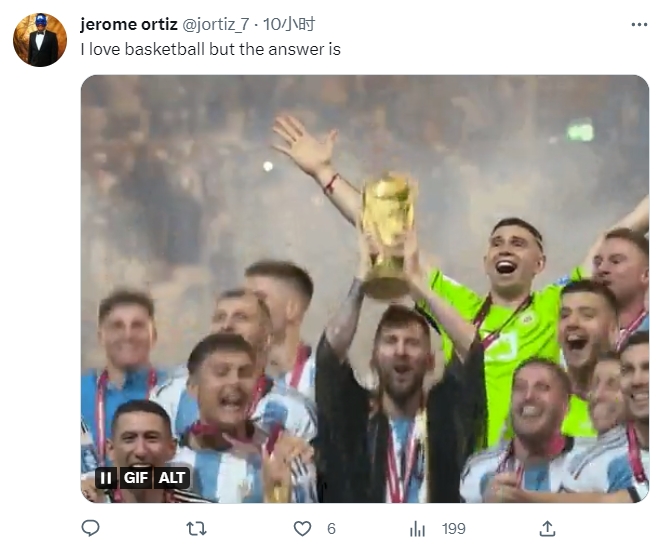The width and height of the screenshot is (667, 553).
Task: Open the tweet via 10小时 timestamp
Action: click(290, 24)
